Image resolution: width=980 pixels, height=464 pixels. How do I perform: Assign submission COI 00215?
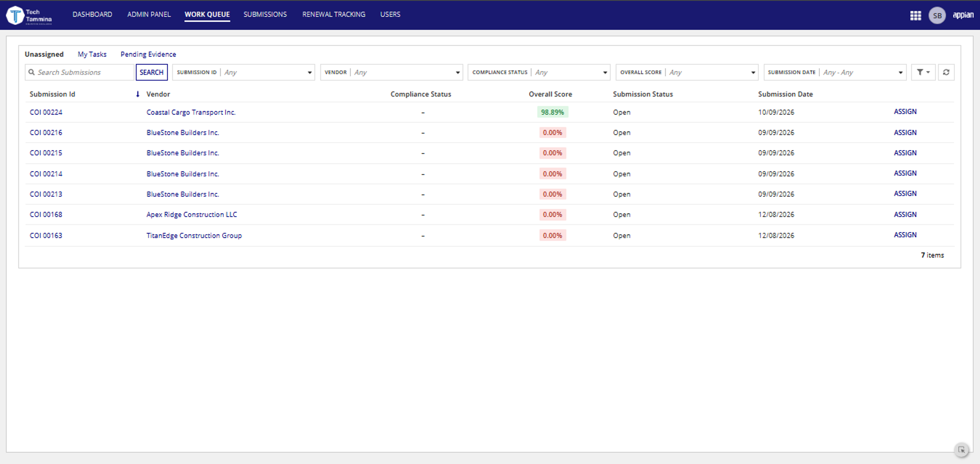905,153
